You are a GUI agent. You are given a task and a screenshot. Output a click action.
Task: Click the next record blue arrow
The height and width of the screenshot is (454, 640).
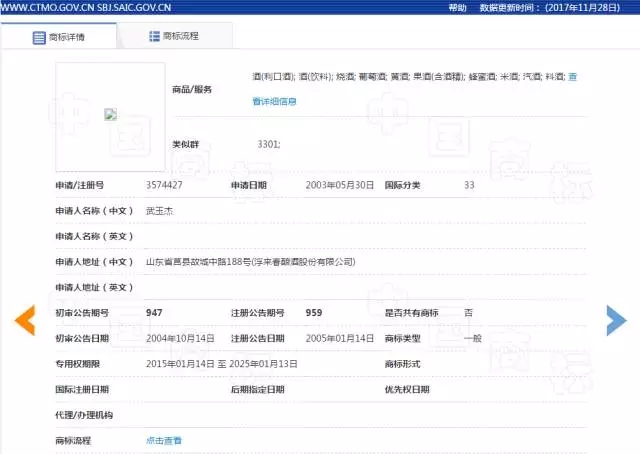coord(616,319)
